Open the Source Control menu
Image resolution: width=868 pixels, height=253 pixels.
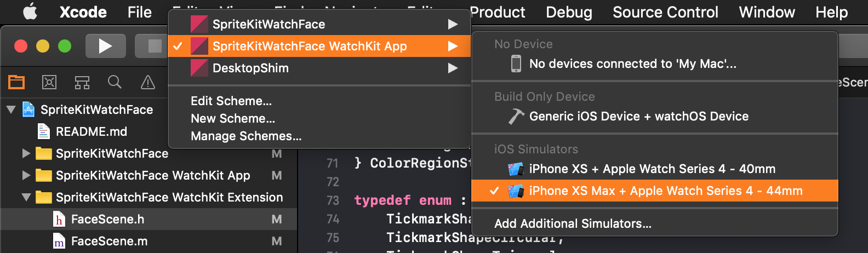point(665,12)
